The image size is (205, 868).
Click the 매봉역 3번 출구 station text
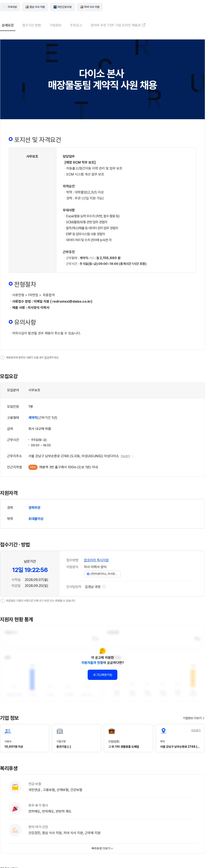(69, 467)
